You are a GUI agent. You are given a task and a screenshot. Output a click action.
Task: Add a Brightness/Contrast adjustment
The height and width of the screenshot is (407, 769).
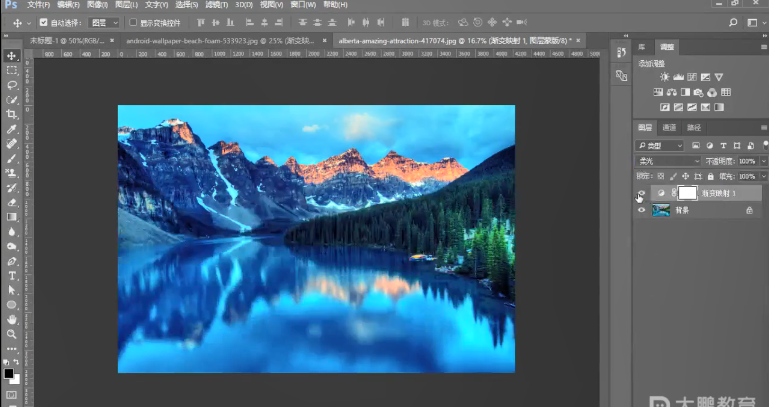pyautogui.click(x=663, y=76)
